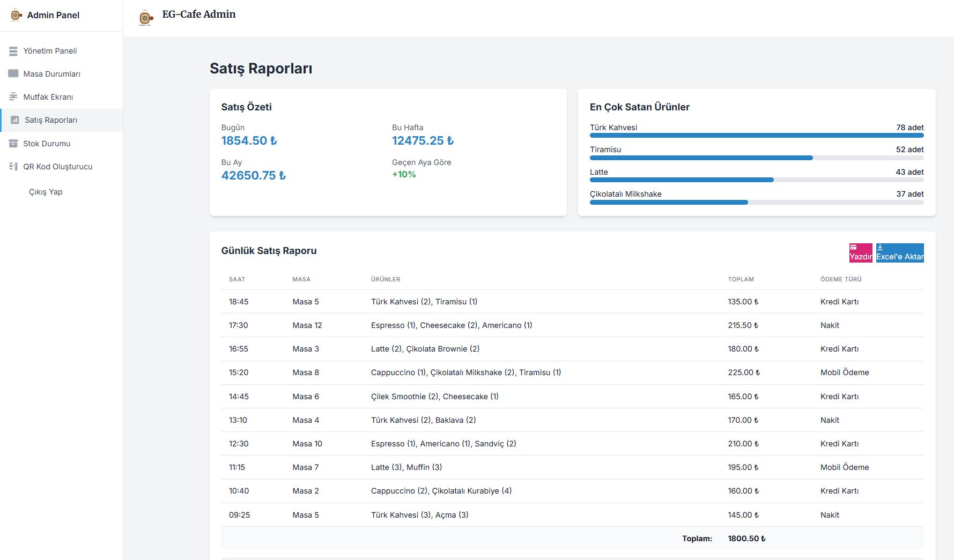The width and height of the screenshot is (954, 560).
Task: Select the 18:45 Masa 5 report row
Action: (x=572, y=302)
